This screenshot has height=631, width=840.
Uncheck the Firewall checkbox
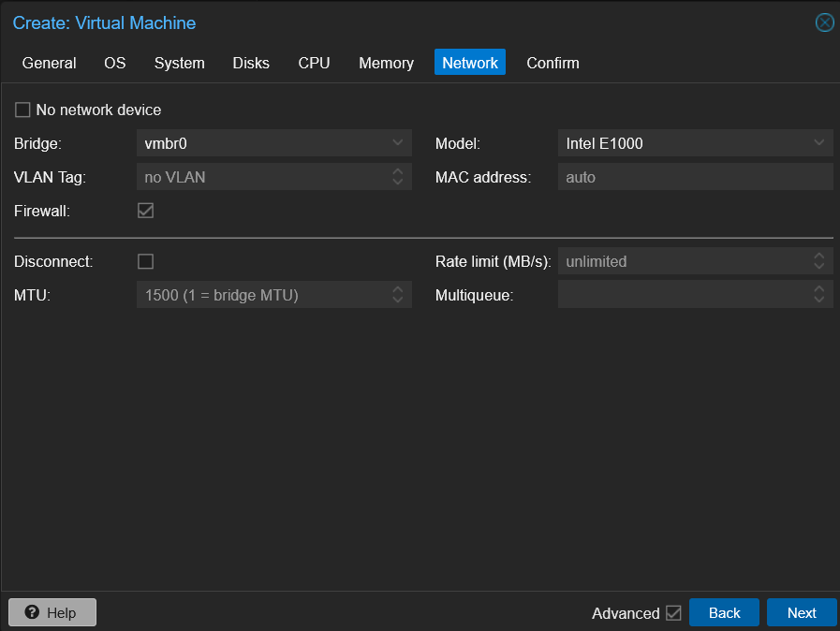(x=145, y=211)
